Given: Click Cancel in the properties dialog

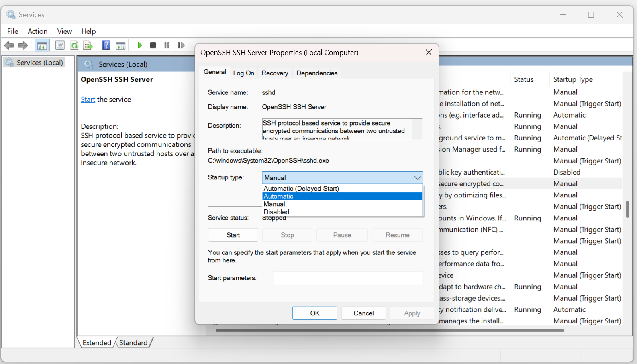Looking at the screenshot, I should (x=363, y=313).
